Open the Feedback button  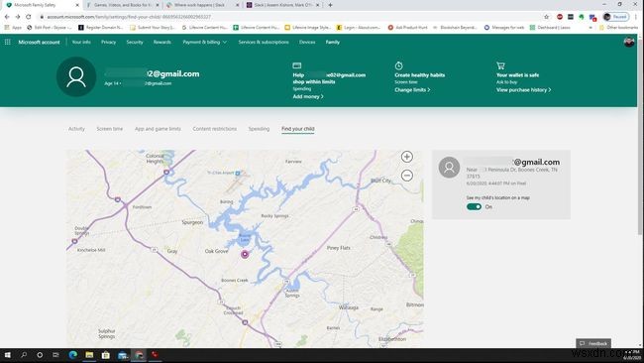[593, 343]
